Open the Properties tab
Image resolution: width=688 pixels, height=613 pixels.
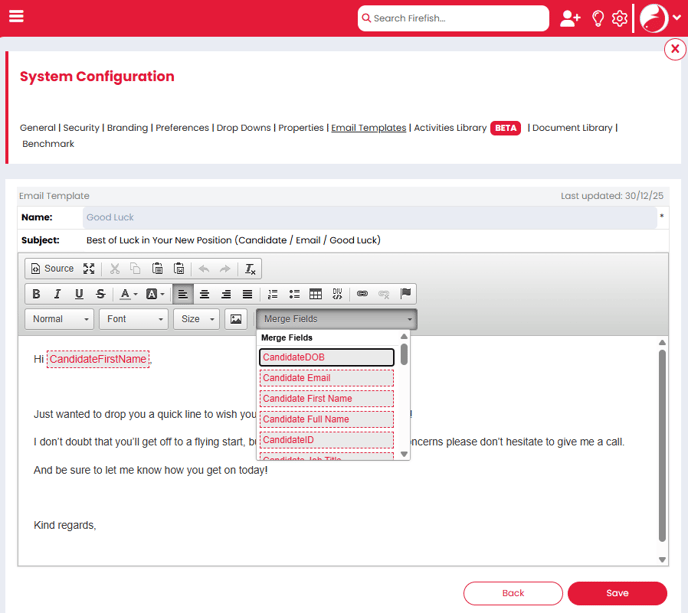[301, 128]
